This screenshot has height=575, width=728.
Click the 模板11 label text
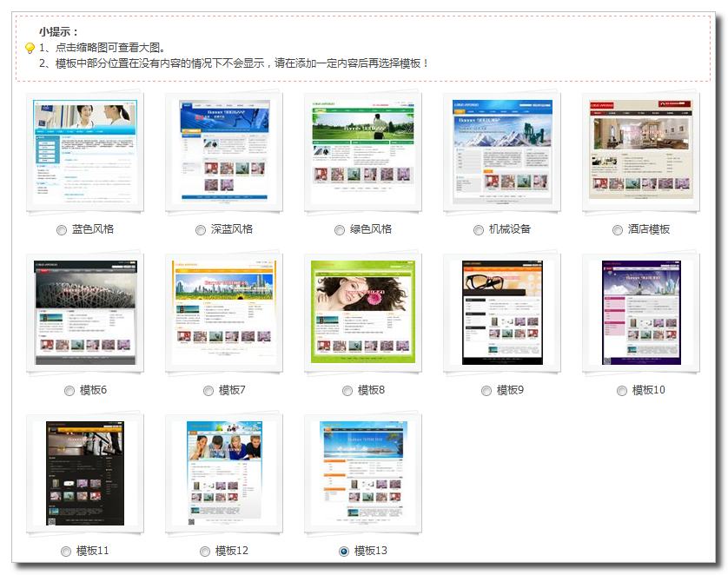92,551
